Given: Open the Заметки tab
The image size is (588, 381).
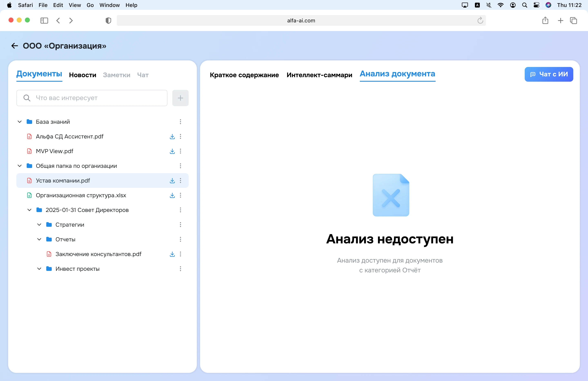Looking at the screenshot, I should [x=117, y=75].
